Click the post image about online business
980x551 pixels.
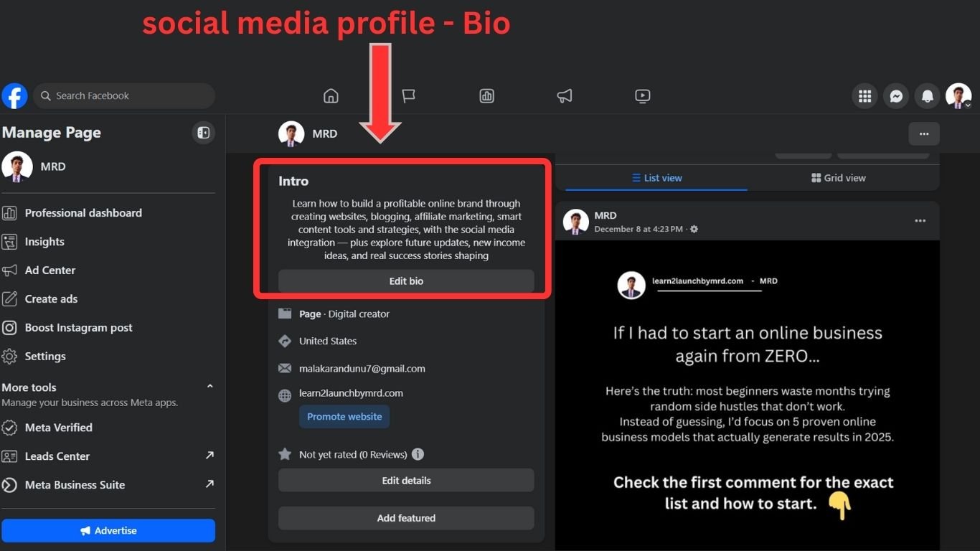click(x=748, y=395)
